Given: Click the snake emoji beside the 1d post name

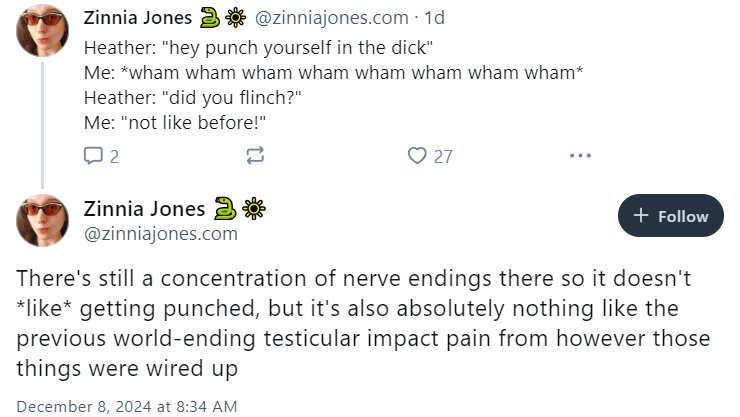Looking at the screenshot, I should pos(210,18).
